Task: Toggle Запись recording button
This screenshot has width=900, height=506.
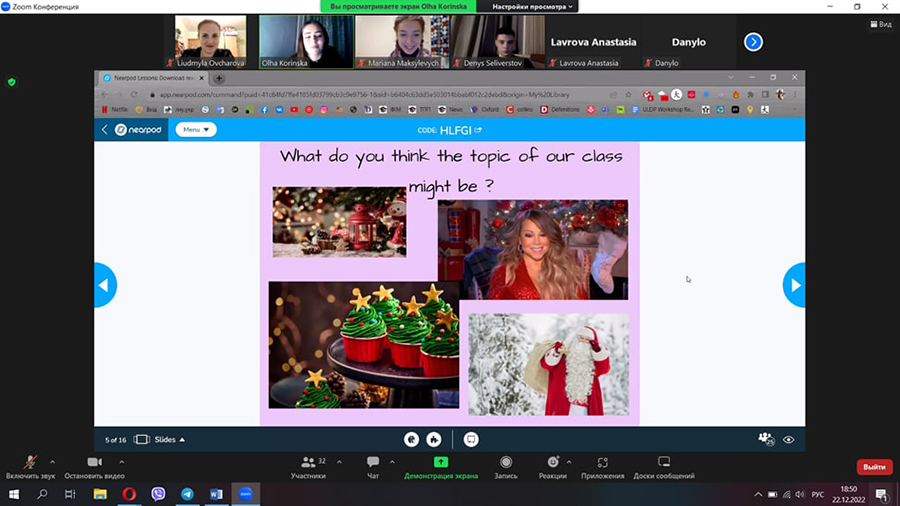Action: [506, 468]
